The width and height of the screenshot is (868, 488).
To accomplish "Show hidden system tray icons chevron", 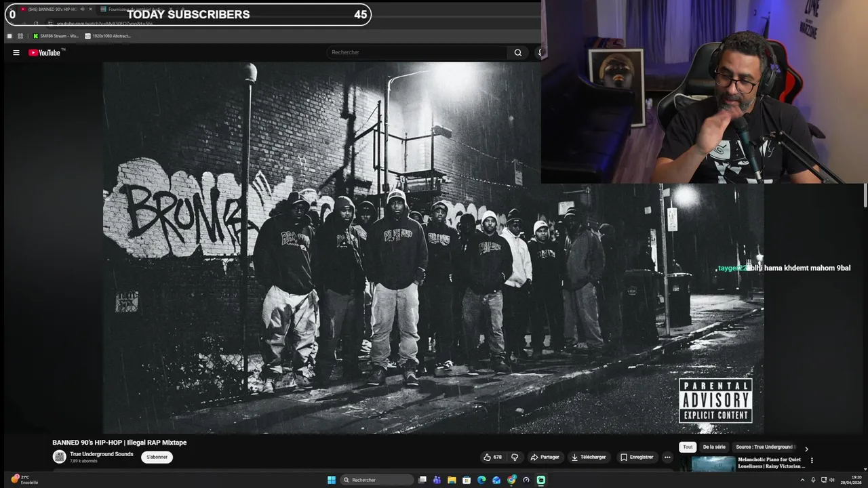I will (803, 480).
